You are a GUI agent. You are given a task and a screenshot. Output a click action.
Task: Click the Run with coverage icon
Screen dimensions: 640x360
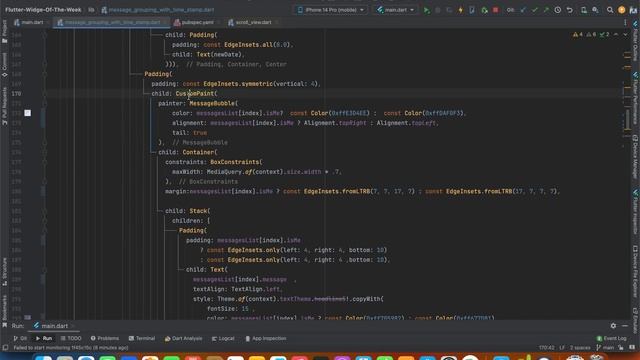[x=449, y=10]
